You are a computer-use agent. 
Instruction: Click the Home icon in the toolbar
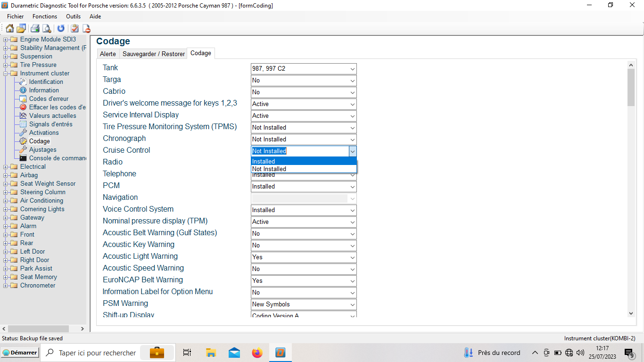click(x=10, y=28)
